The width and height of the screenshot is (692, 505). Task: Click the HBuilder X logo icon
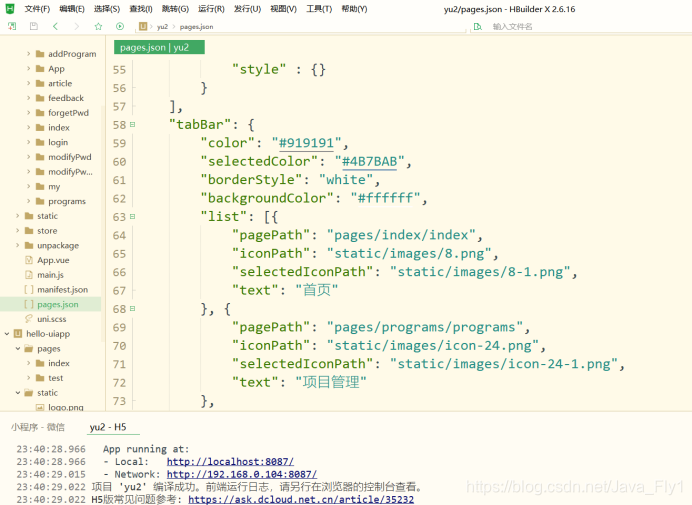tap(10, 8)
